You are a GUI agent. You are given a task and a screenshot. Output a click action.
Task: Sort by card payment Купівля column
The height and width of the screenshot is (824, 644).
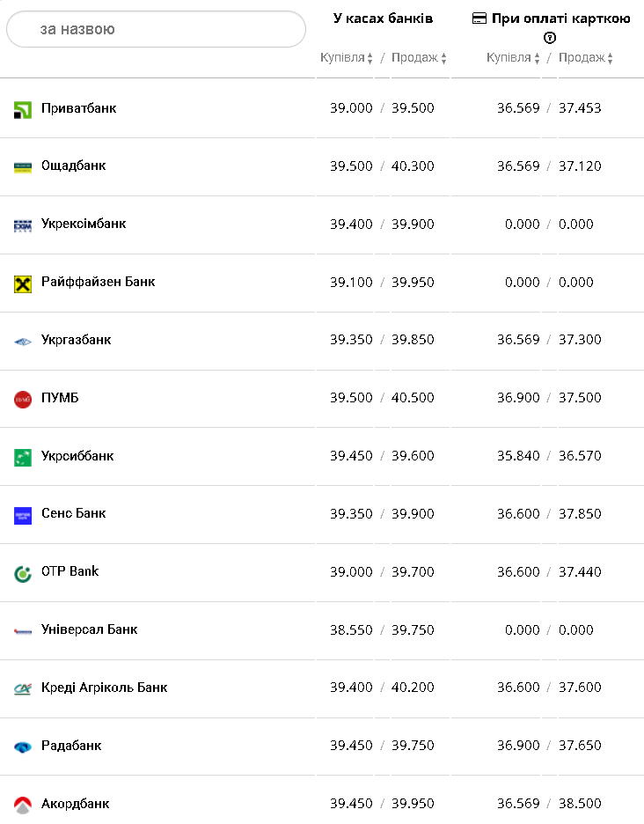[513, 58]
